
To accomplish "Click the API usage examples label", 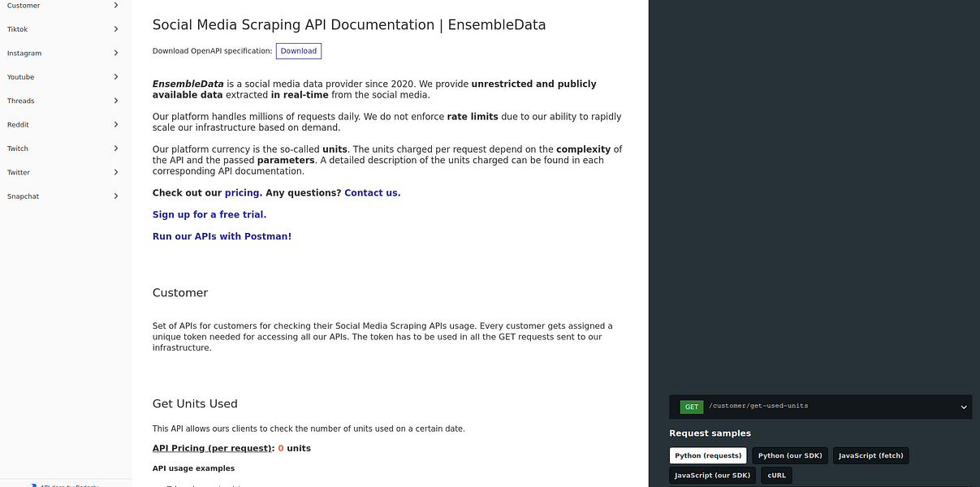I will (193, 468).
